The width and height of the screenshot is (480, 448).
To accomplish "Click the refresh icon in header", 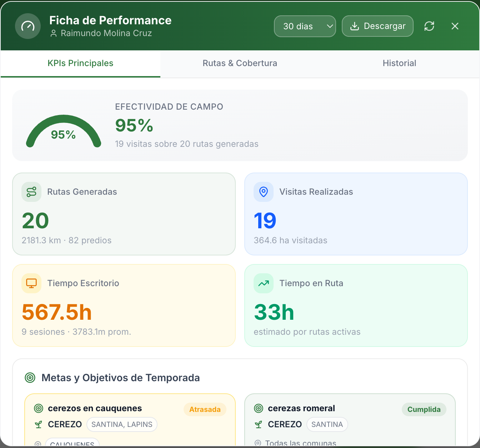I will click(x=429, y=26).
